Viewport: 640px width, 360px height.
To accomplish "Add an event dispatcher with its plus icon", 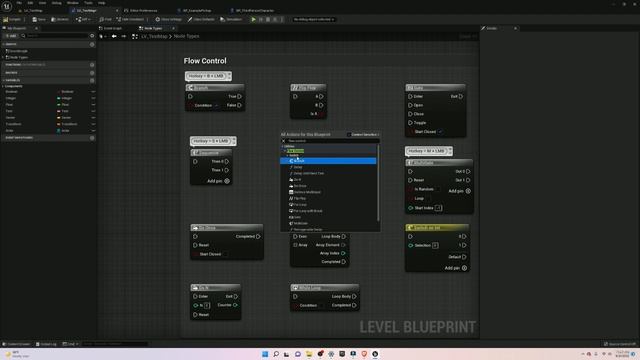I will pyautogui.click(x=92, y=138).
